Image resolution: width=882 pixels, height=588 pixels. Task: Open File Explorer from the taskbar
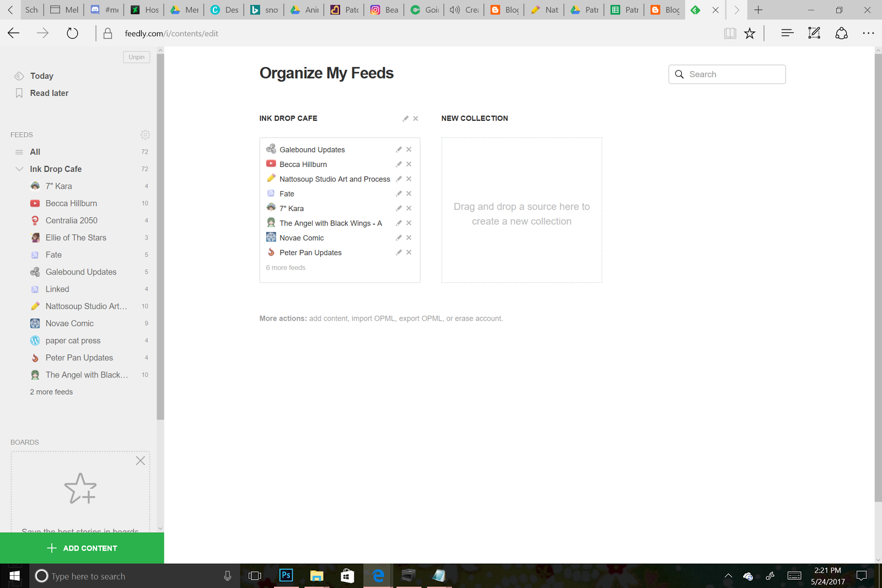316,576
